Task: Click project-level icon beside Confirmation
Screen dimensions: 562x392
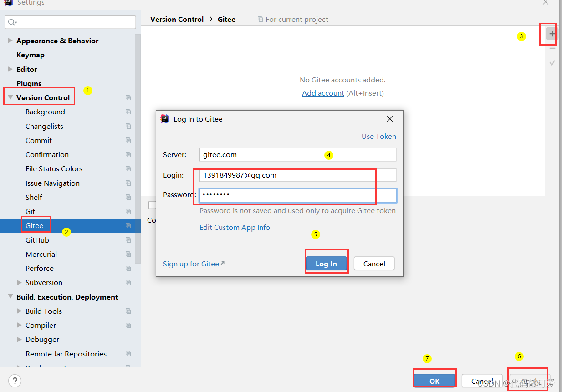Action: 128,155
